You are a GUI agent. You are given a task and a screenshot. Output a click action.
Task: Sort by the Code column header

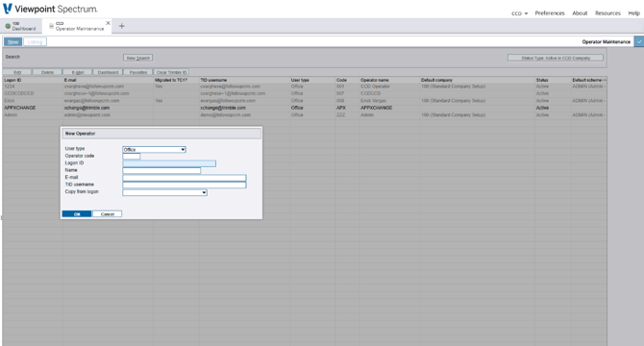pos(341,80)
